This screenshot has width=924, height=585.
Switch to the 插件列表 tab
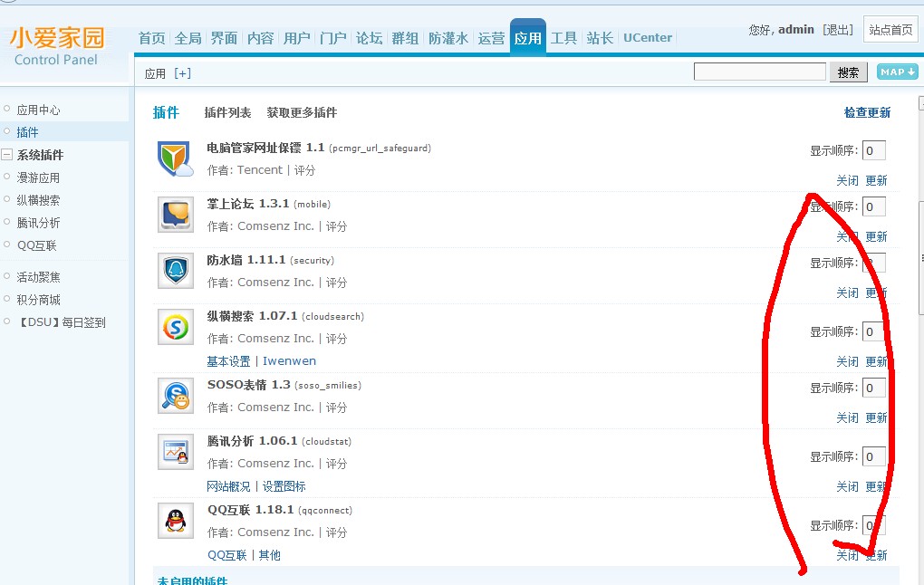pyautogui.click(x=227, y=112)
